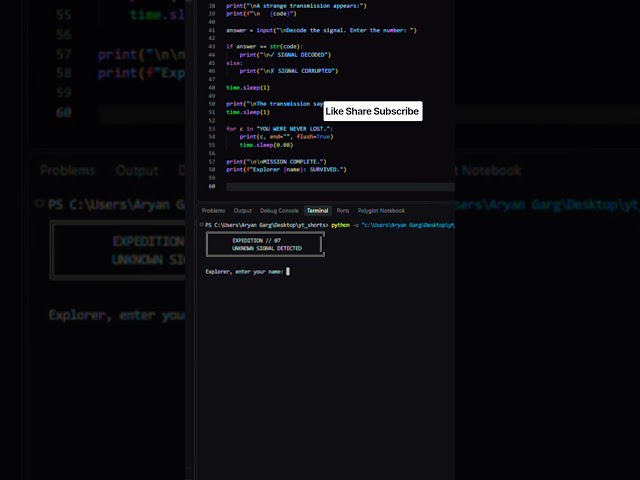This screenshot has width=640, height=480.
Task: Click line number 43 in the gutter
Action: point(212,47)
